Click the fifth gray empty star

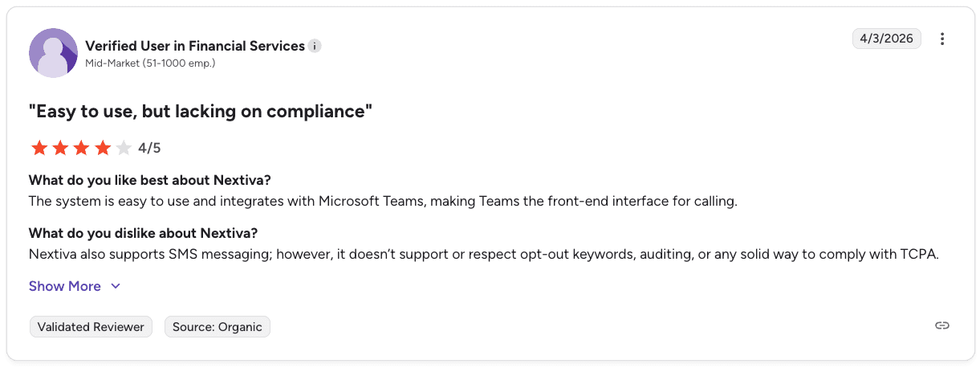tap(123, 148)
